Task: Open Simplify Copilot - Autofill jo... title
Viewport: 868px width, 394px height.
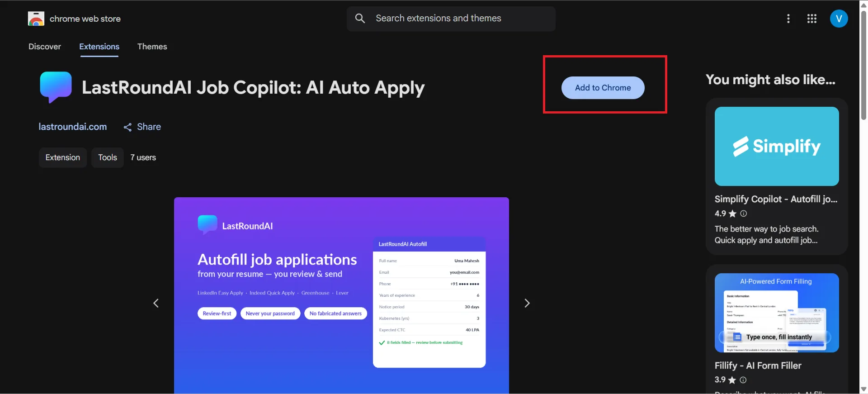Action: pyautogui.click(x=776, y=199)
